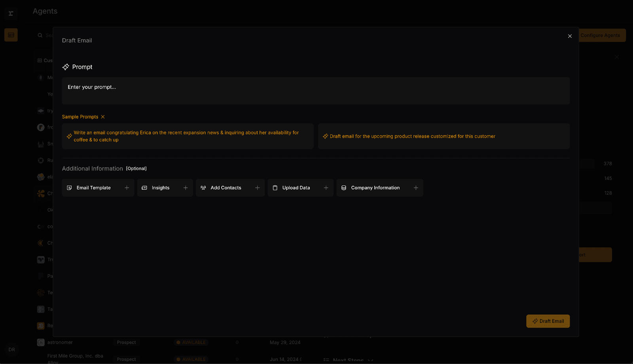Expand Add Contacts using plus sign
The width and height of the screenshot is (633, 364).
pyautogui.click(x=258, y=188)
